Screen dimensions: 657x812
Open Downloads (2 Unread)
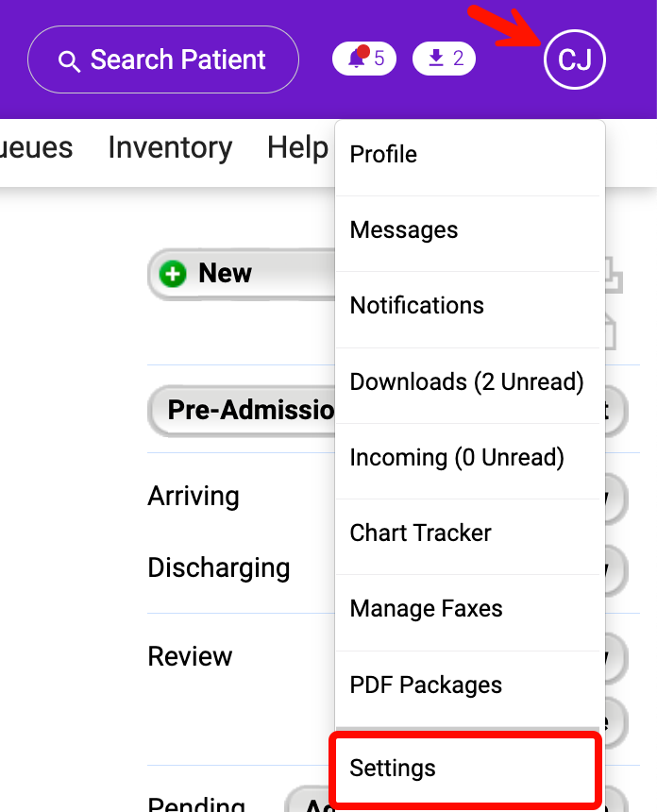[x=466, y=382]
